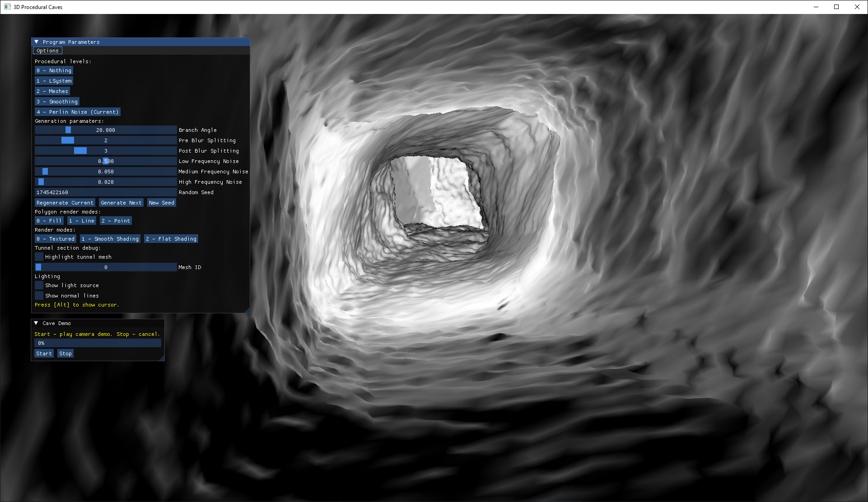Open the Options menu

coord(47,51)
